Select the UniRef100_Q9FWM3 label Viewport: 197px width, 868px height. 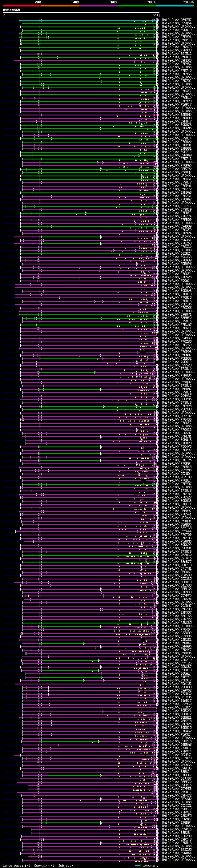176,687
